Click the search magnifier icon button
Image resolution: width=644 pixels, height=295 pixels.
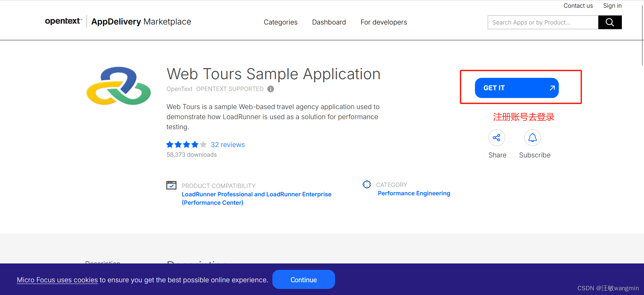click(x=610, y=22)
